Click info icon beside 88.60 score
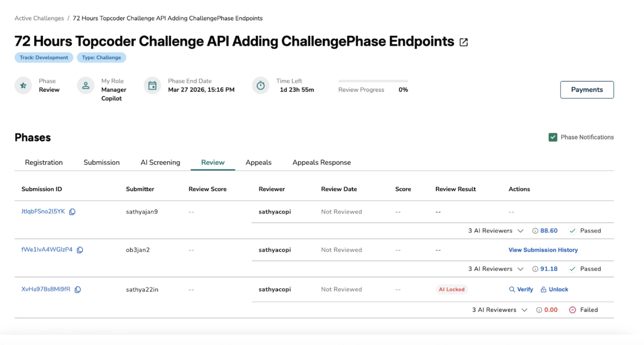644x345 pixels. click(x=535, y=231)
